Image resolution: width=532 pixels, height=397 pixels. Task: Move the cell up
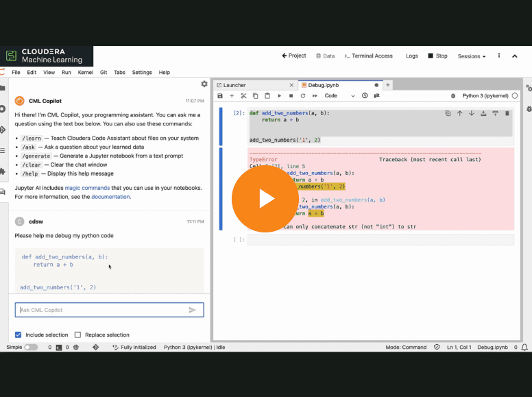(460, 113)
